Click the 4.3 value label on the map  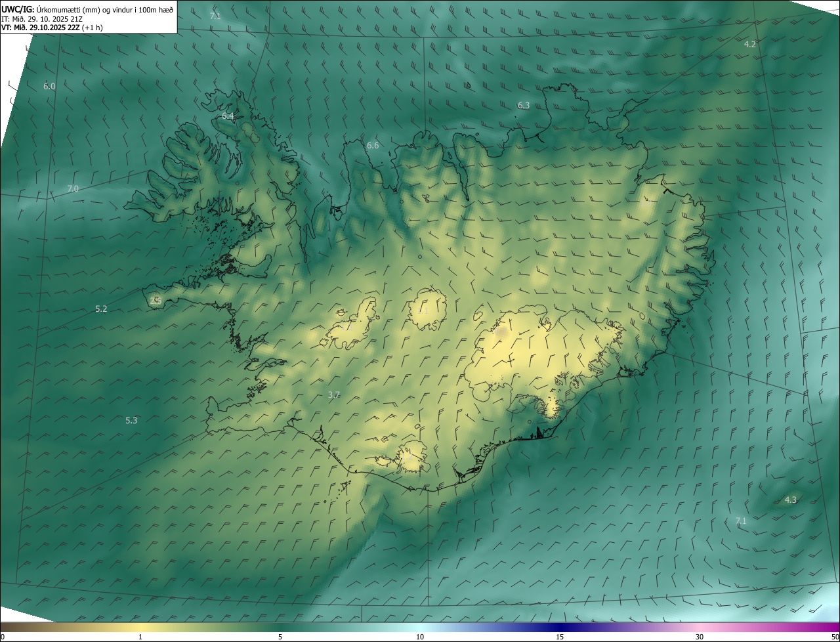[x=790, y=500]
